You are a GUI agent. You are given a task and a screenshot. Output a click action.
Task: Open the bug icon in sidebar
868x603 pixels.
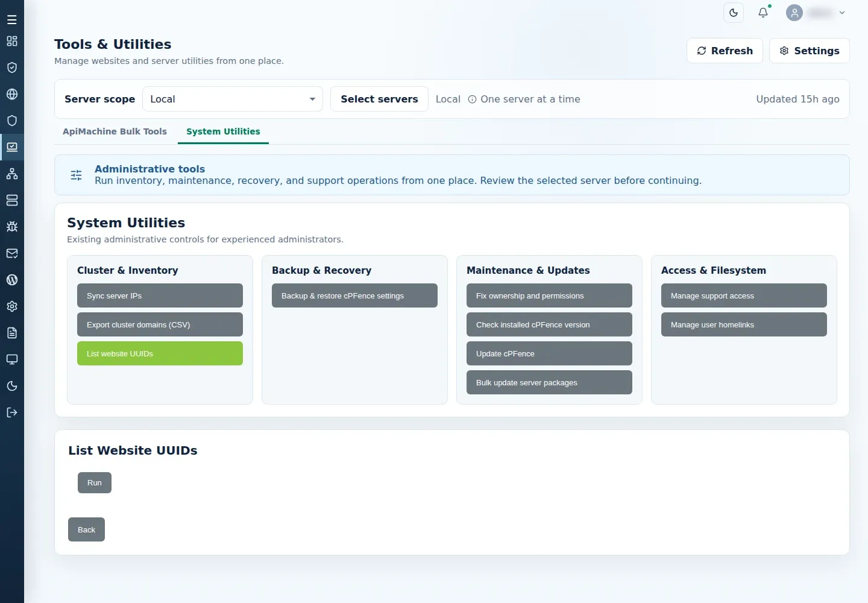pyautogui.click(x=12, y=227)
